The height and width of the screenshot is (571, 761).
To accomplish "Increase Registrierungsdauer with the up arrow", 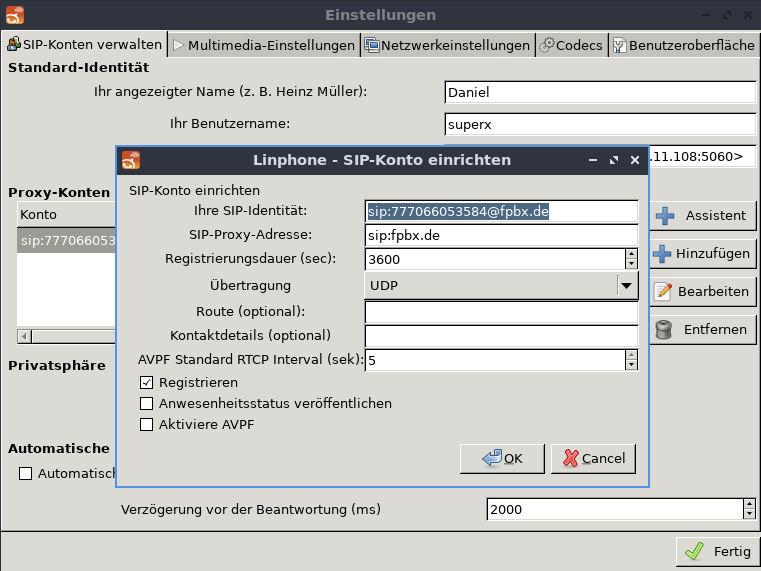I will click(631, 254).
